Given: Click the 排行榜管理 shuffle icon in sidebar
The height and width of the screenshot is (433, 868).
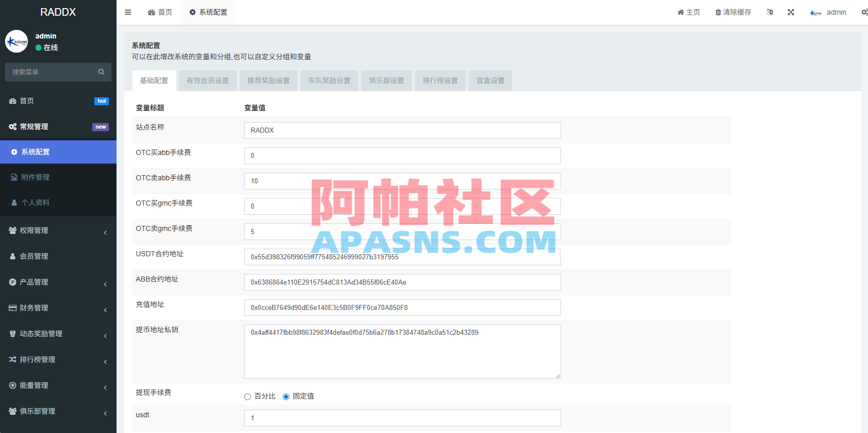Looking at the screenshot, I should coord(13,360).
